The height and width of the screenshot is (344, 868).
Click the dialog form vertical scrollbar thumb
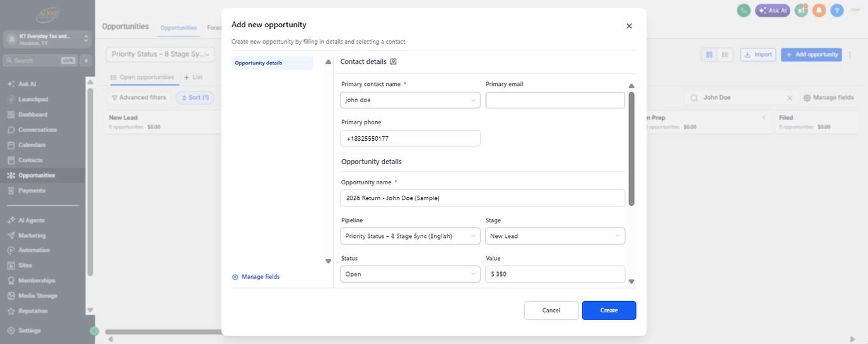pyautogui.click(x=631, y=148)
